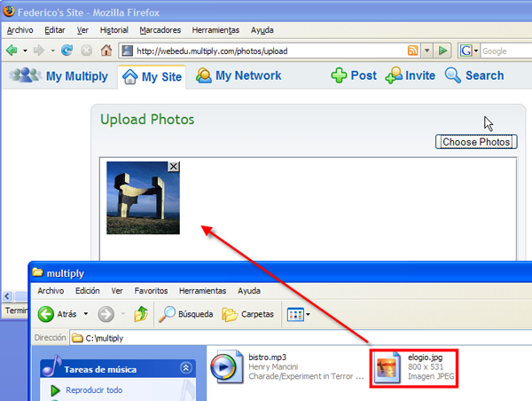
Task: Click the Choose Photos button
Action: tap(476, 142)
